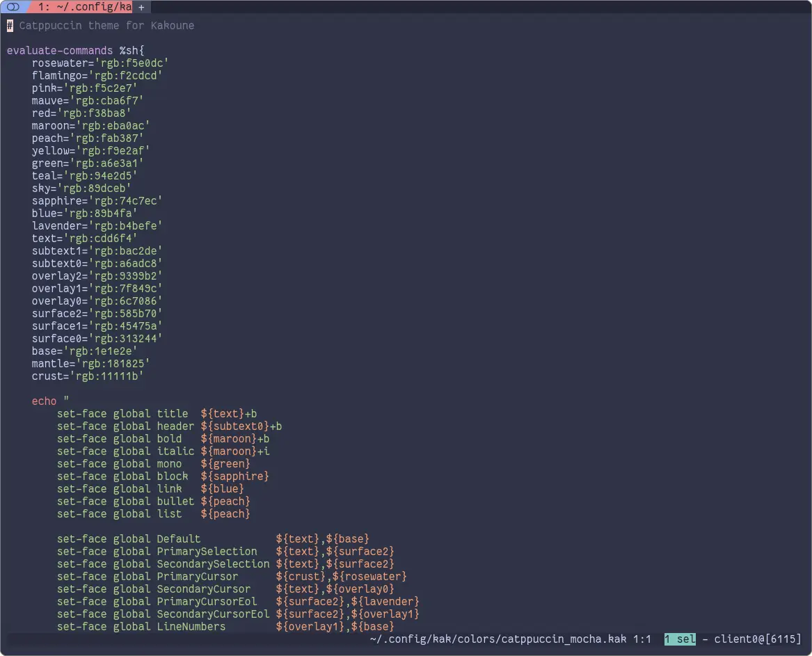Click the set-face global block line
This screenshot has width=812, height=656.
coord(163,477)
